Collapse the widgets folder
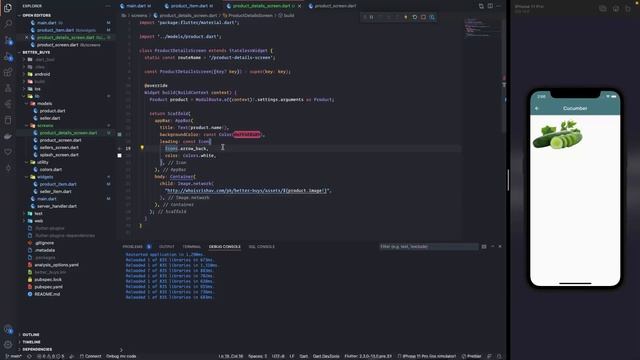 [x=45, y=177]
